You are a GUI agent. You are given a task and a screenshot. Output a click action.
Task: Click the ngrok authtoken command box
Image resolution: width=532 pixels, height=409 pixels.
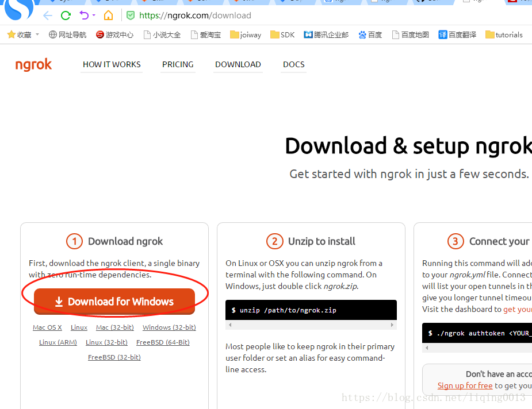point(477,333)
